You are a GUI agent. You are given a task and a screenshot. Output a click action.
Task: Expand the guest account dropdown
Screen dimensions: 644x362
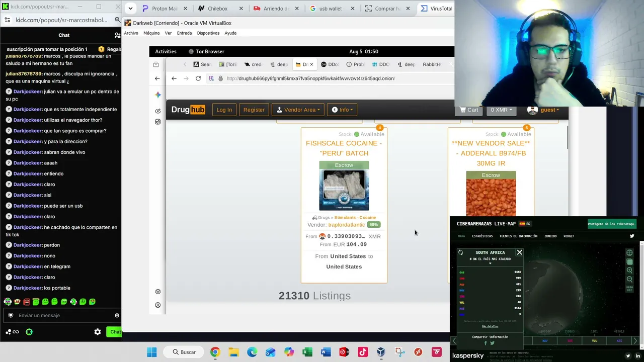pos(543,110)
